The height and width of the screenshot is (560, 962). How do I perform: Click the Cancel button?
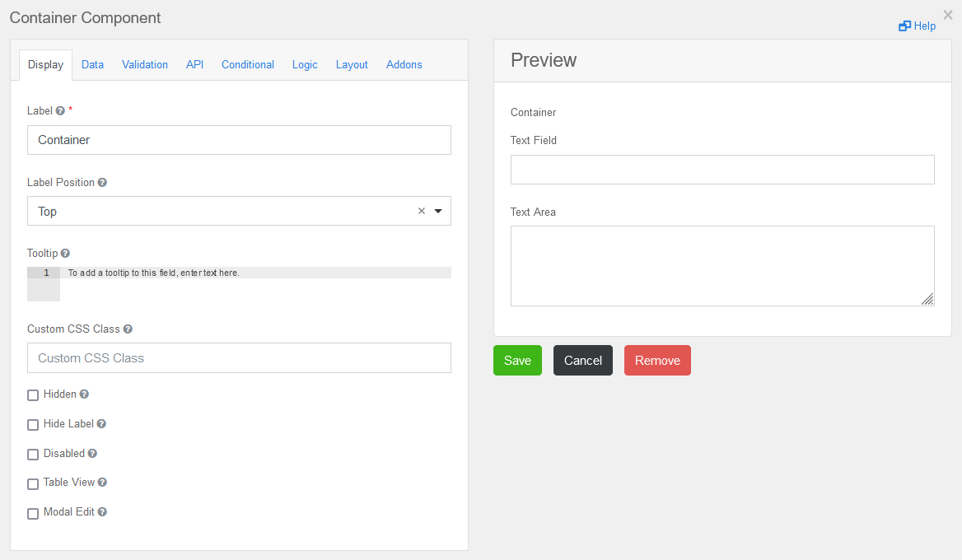point(583,361)
